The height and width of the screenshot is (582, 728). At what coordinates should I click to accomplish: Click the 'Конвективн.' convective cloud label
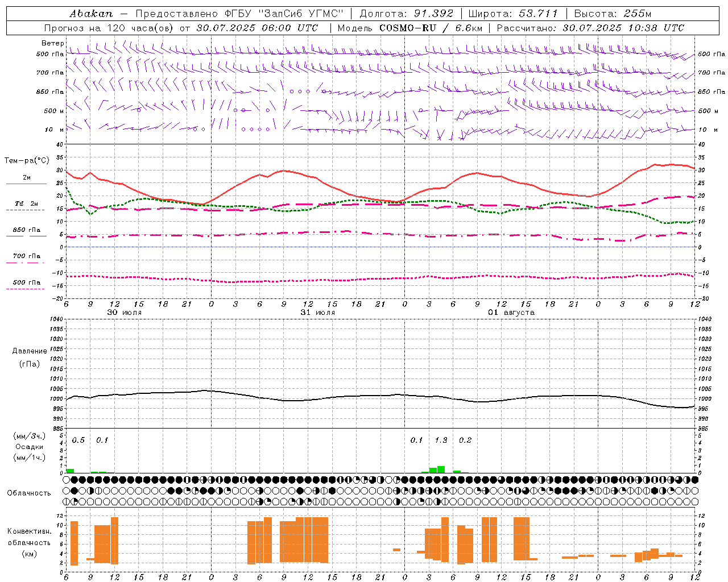click(x=29, y=531)
